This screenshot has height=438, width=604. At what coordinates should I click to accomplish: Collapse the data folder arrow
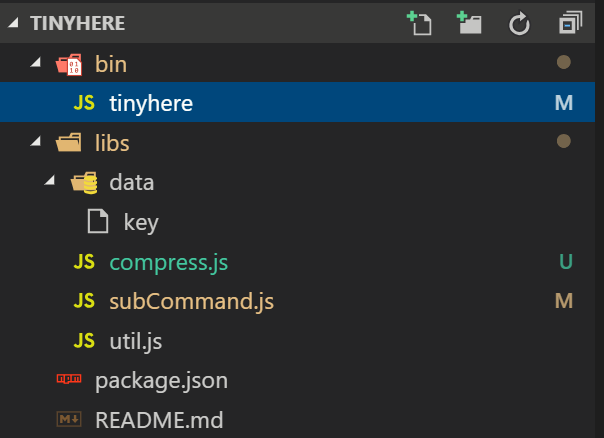[x=50, y=182]
